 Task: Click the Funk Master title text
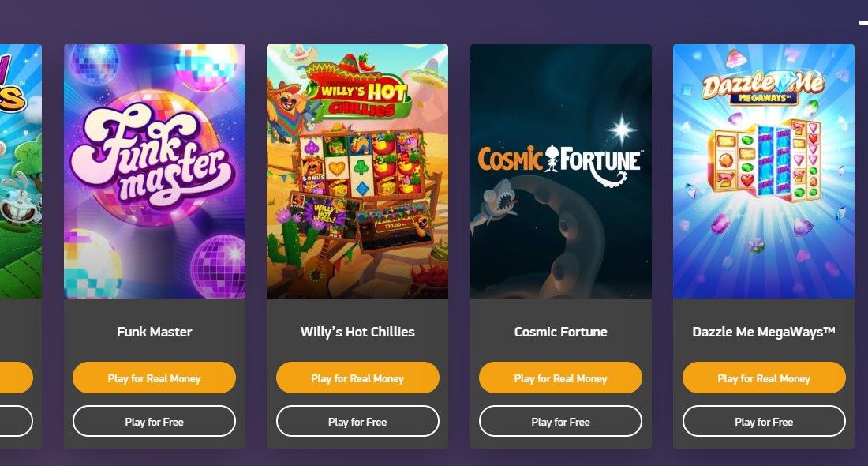click(155, 332)
